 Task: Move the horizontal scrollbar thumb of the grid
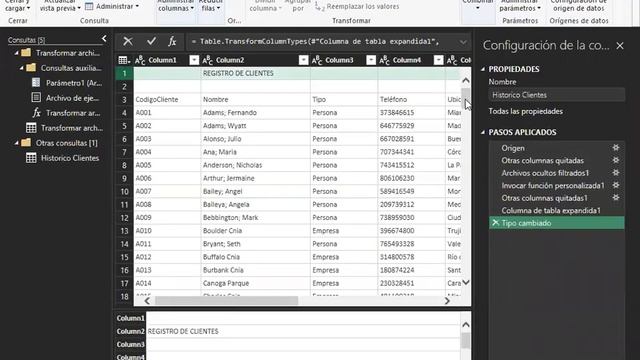[x=227, y=301]
